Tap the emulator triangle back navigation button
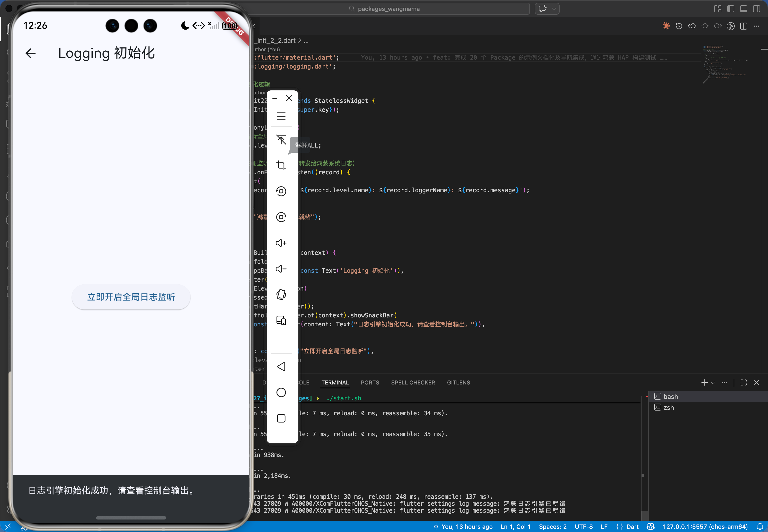This screenshot has width=768, height=532. (x=281, y=367)
